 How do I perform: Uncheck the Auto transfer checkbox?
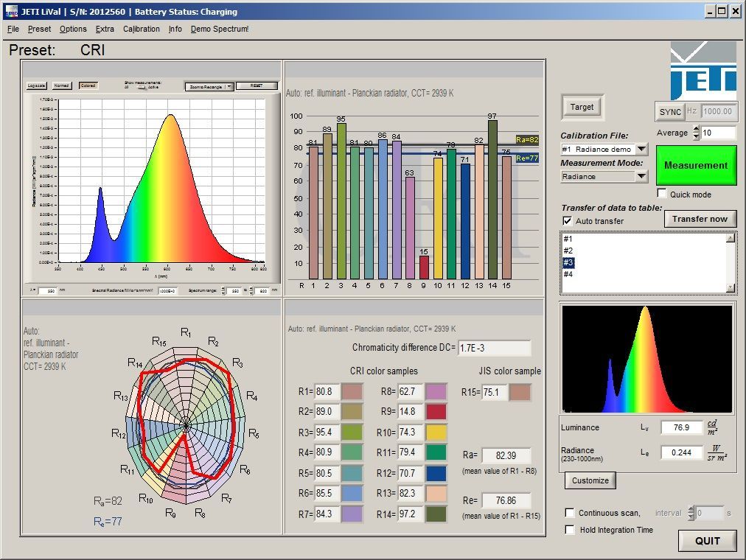pos(567,221)
